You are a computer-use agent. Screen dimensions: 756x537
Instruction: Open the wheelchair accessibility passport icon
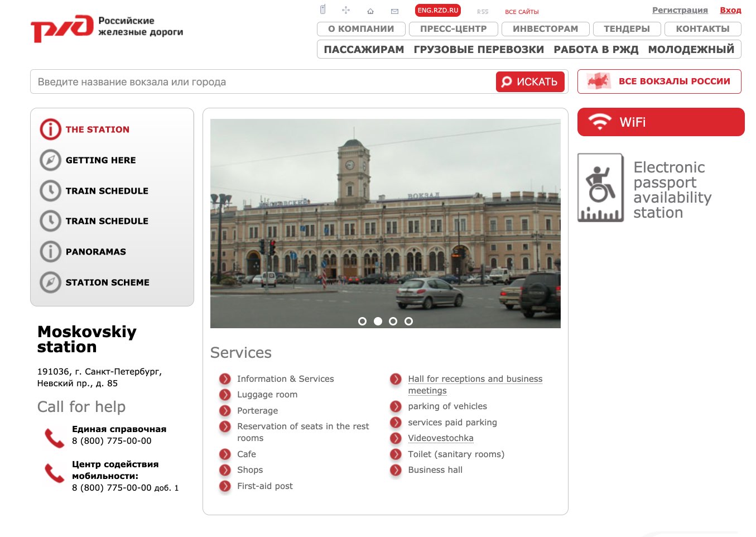tap(600, 188)
